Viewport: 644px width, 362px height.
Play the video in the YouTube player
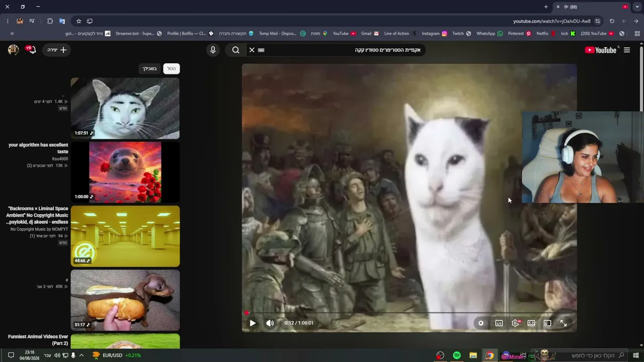(x=253, y=323)
